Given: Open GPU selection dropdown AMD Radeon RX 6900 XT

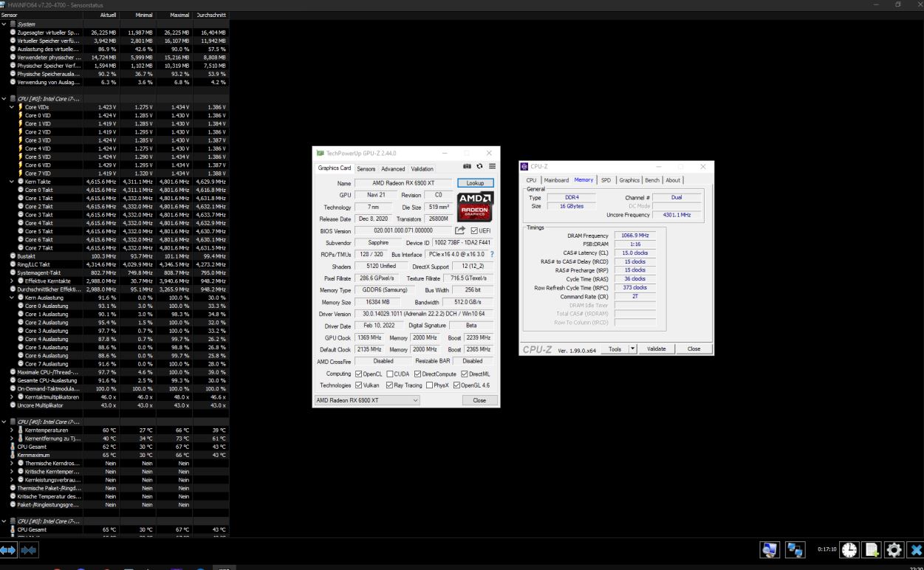Looking at the screenshot, I should [368, 400].
